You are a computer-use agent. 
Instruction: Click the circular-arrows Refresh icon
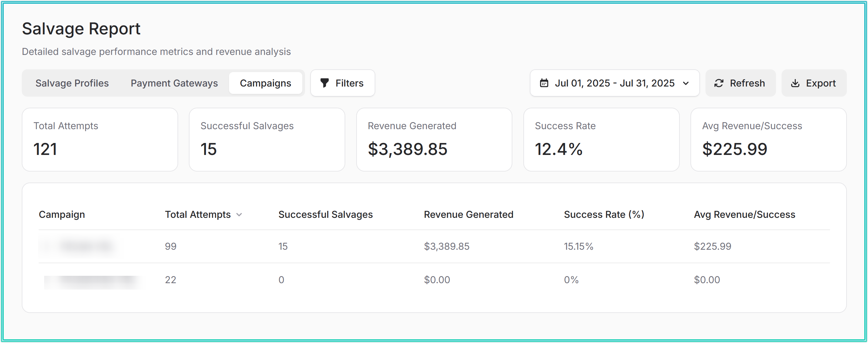point(718,83)
